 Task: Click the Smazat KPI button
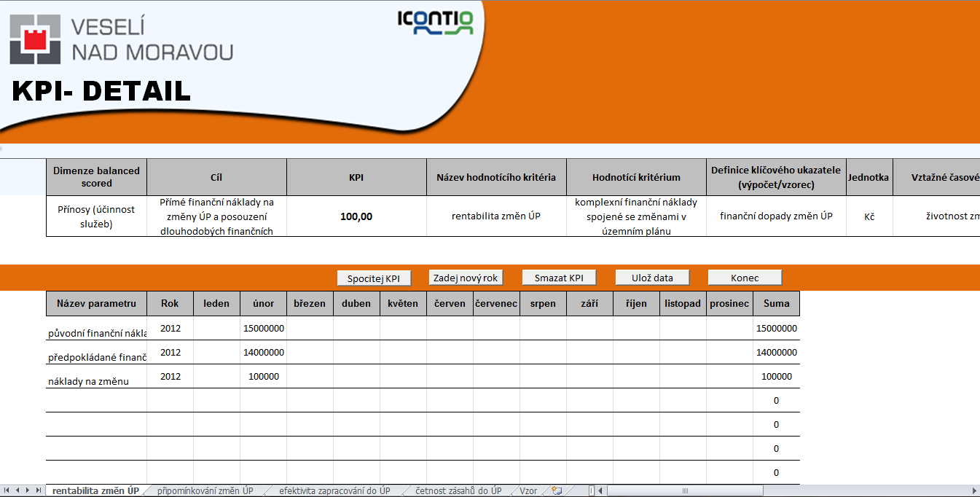click(x=559, y=278)
